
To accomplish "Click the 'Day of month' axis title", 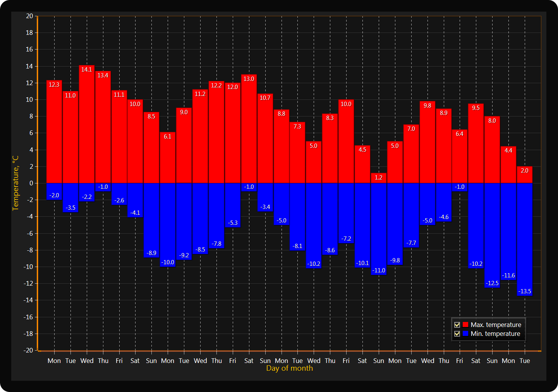I will tap(289, 368).
